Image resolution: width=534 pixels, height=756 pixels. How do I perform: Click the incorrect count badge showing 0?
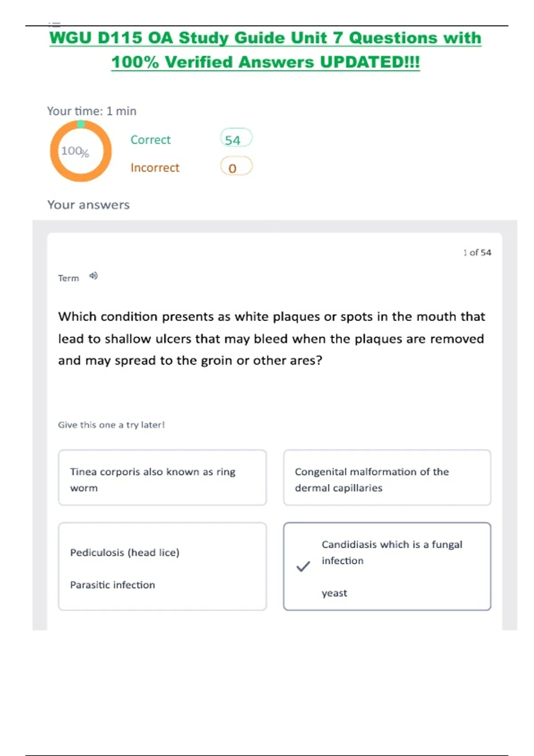point(236,167)
